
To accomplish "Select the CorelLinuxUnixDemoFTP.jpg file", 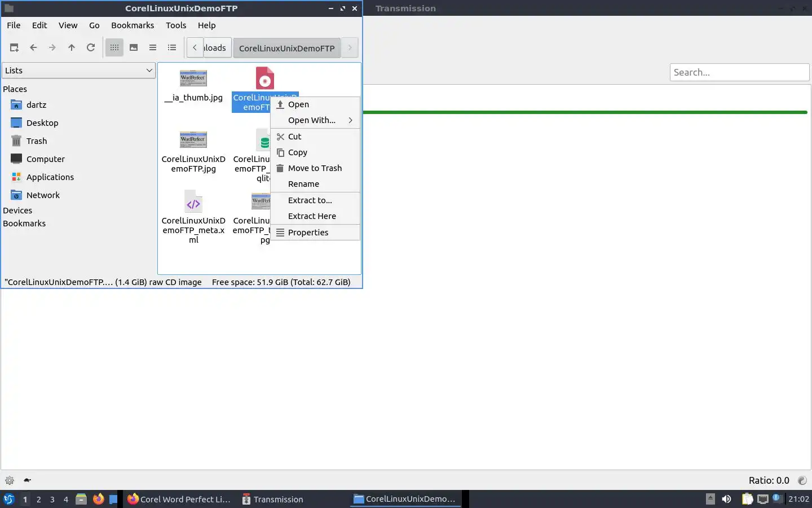I will tap(193, 151).
